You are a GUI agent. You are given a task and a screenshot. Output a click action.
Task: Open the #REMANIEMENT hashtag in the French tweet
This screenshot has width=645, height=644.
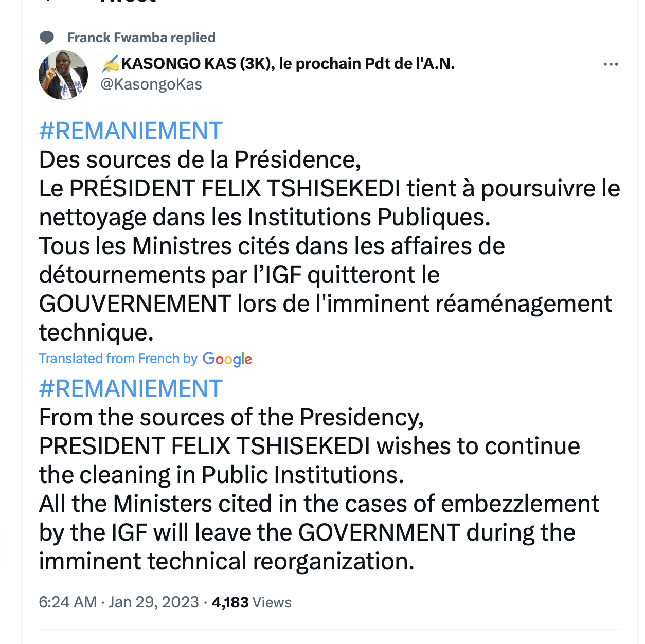131,131
